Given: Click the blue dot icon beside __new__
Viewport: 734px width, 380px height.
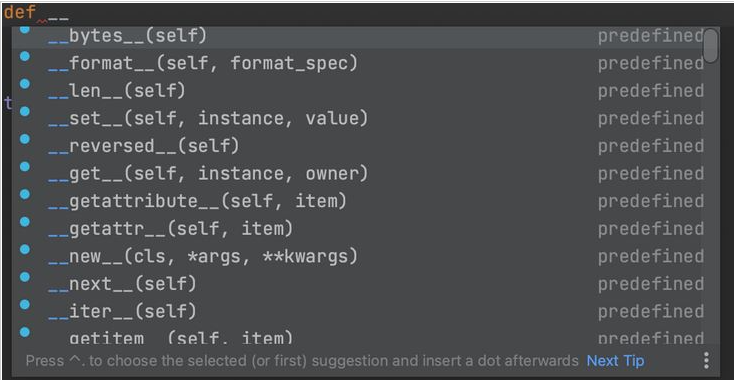Looking at the screenshot, I should (x=24, y=249).
